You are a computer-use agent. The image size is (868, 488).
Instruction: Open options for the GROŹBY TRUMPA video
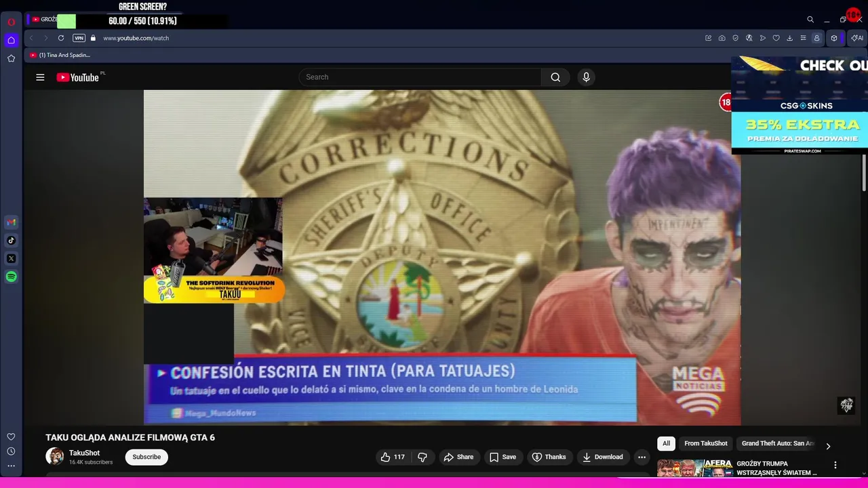click(835, 465)
